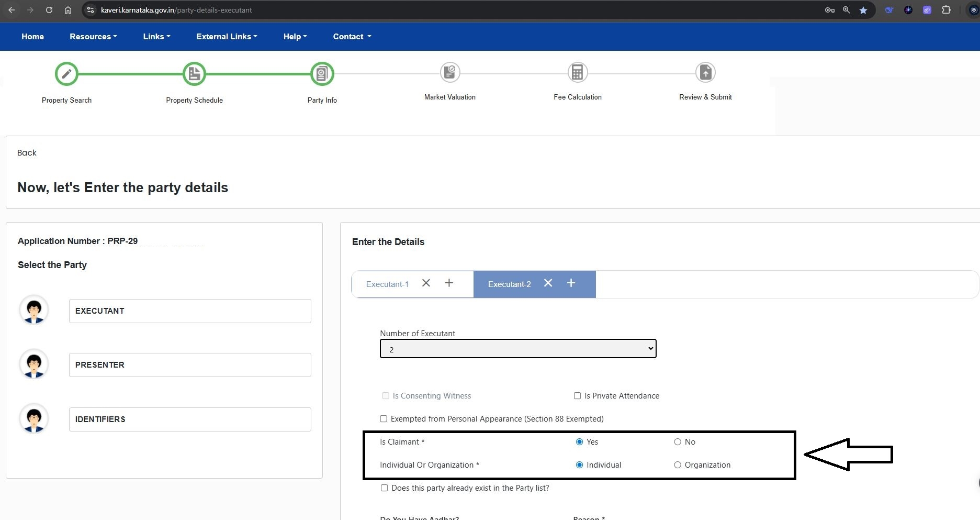Expand the Resources menu

click(x=93, y=37)
